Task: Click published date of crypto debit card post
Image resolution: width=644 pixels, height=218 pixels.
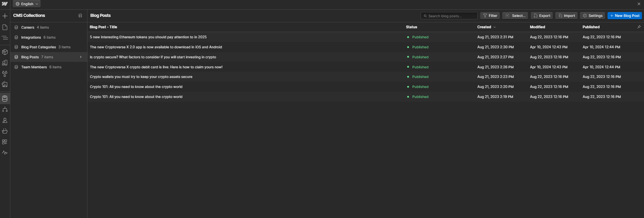Action: pos(601,67)
